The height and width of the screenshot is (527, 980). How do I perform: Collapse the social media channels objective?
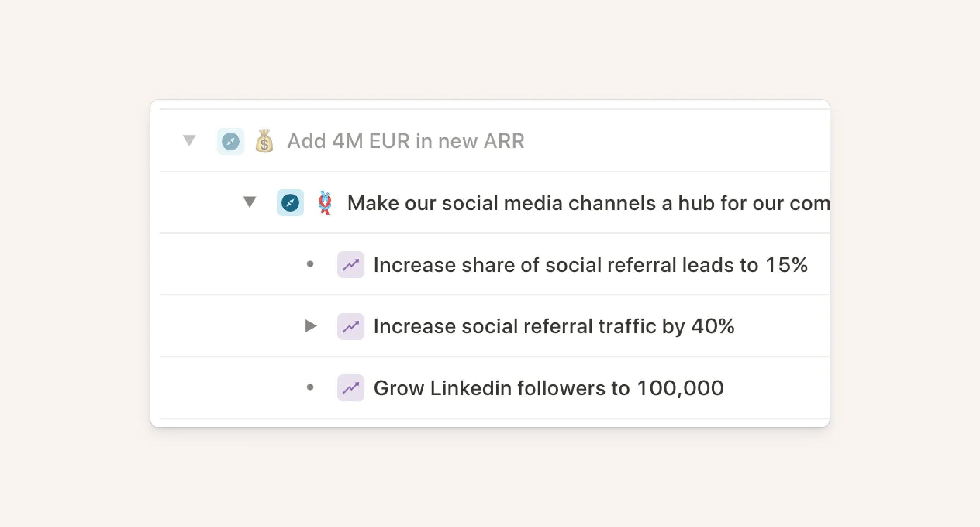pyautogui.click(x=250, y=202)
